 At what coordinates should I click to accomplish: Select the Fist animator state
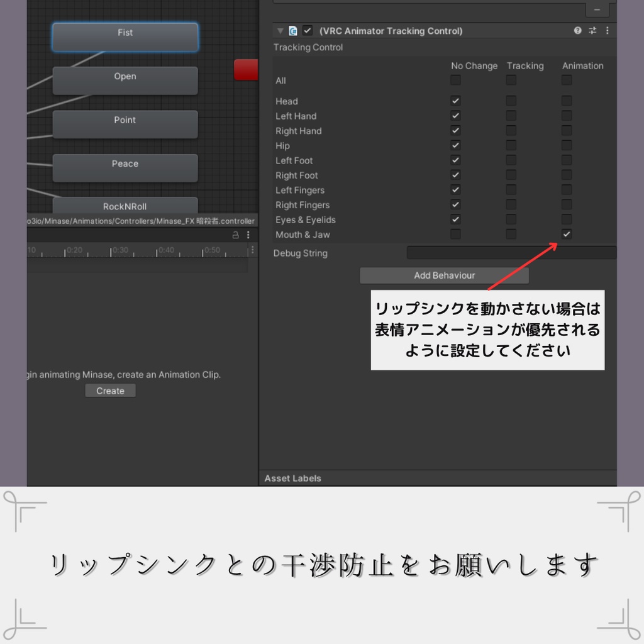click(x=125, y=37)
